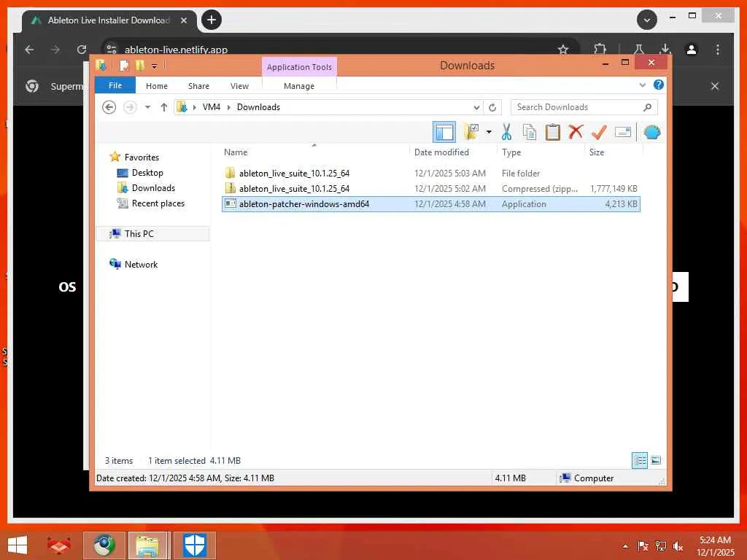Toggle the navigation pane layout icon

tap(444, 132)
